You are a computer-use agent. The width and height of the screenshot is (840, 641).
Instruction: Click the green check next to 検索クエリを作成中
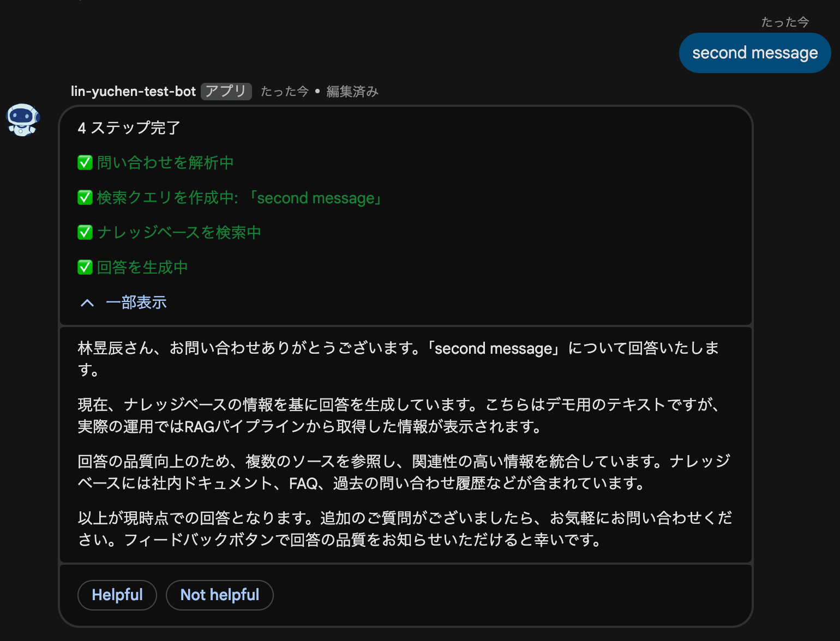85,197
